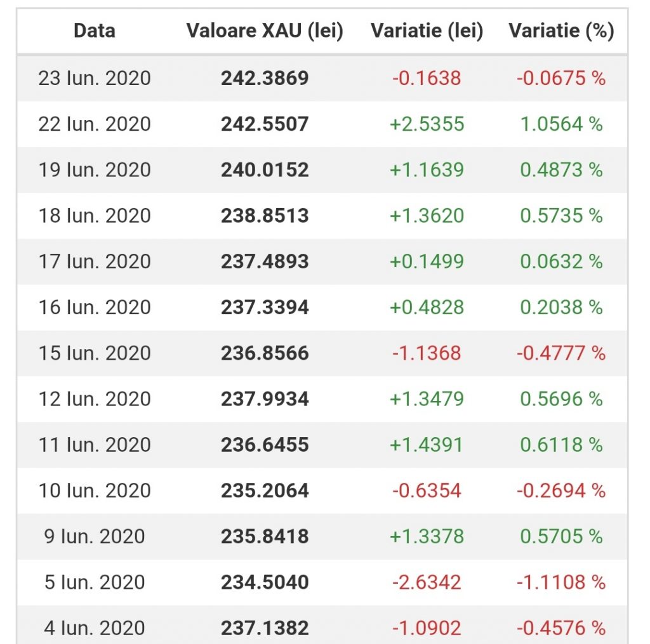Click the Data column header
This screenshot has width=650, height=644.
[x=95, y=30]
